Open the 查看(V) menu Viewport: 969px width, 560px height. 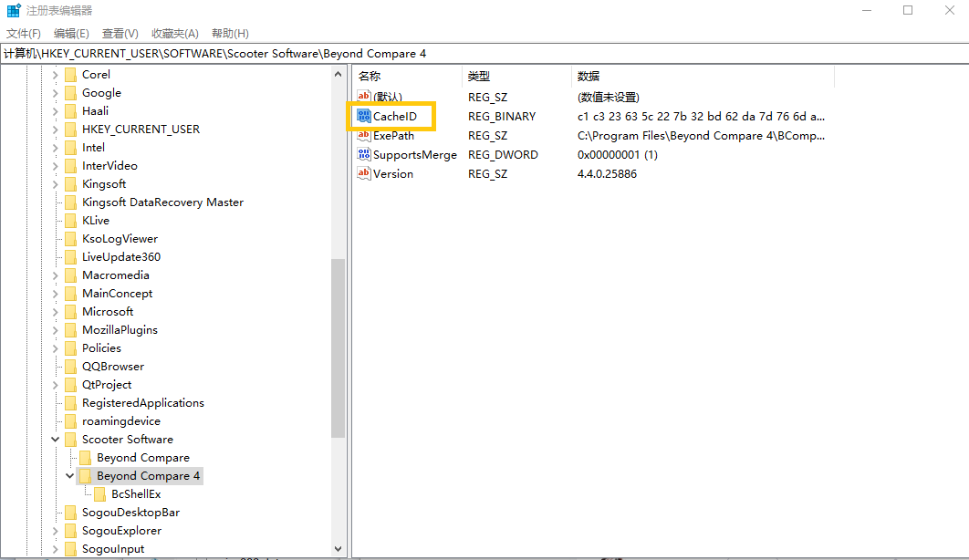pyautogui.click(x=120, y=34)
